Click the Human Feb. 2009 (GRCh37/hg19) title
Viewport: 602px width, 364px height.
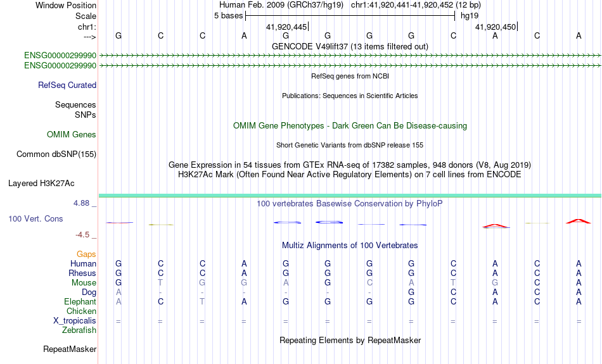[x=281, y=5]
